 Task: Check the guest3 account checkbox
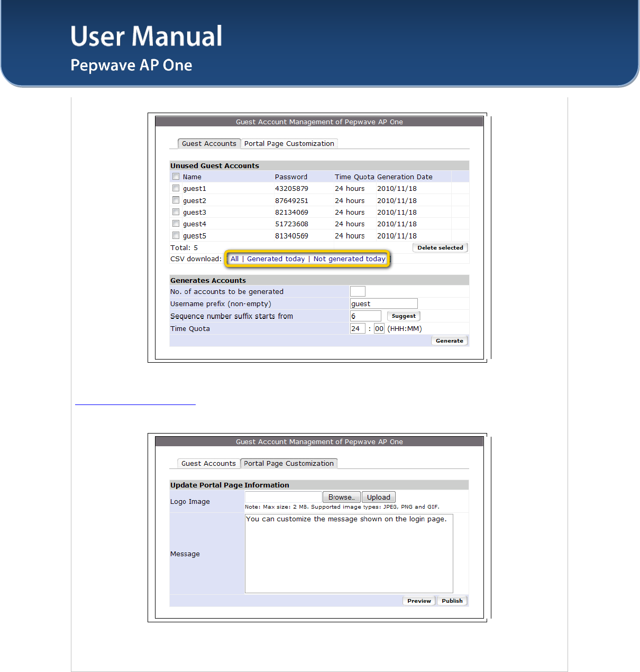(x=176, y=212)
